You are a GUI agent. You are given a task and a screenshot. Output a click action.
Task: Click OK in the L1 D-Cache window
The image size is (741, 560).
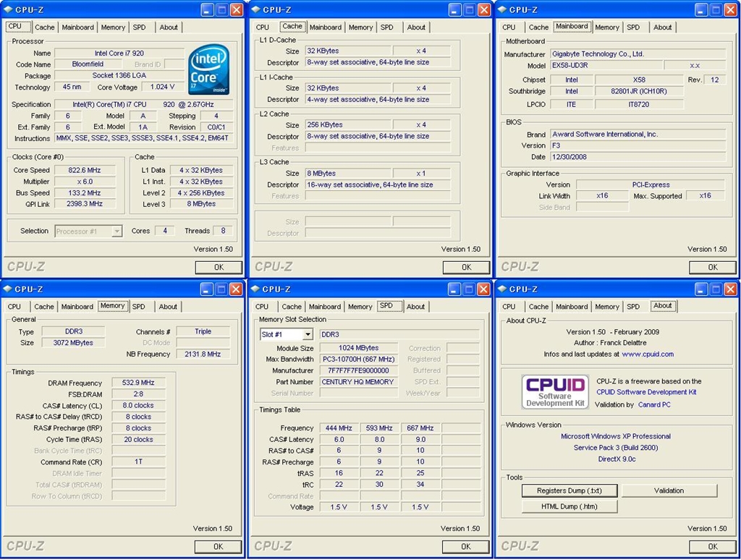[467, 268]
